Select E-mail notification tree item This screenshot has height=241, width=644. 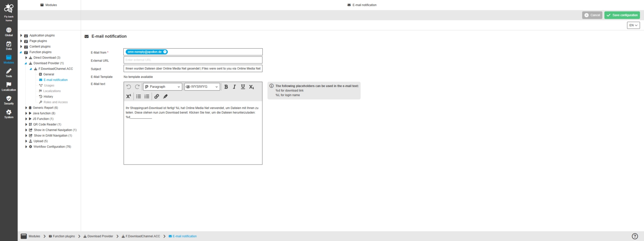[53, 80]
